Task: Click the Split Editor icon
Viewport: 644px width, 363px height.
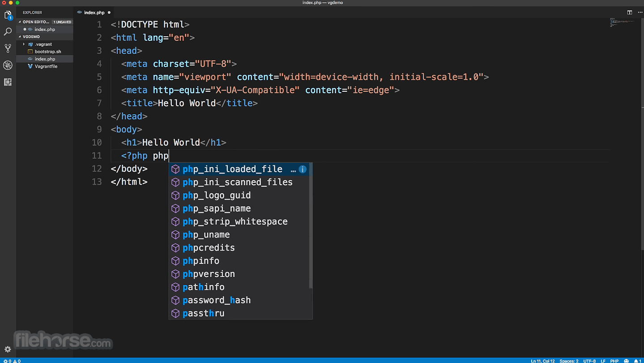Action: point(629,13)
